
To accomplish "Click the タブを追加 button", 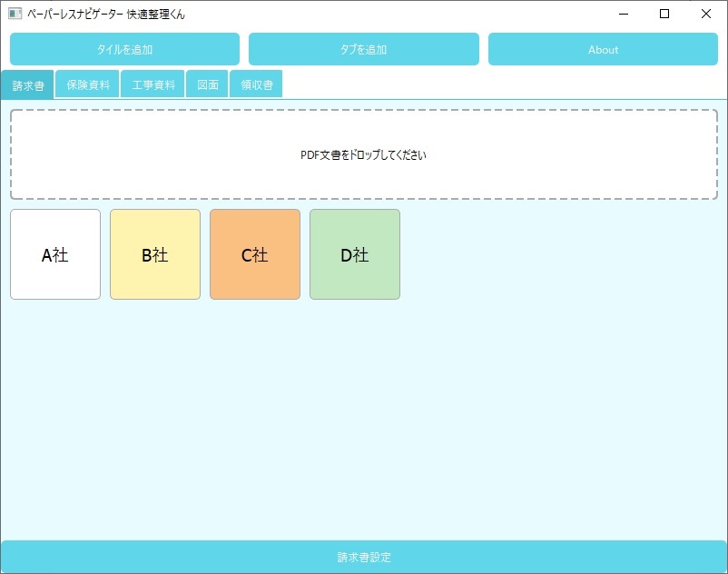I will click(363, 49).
